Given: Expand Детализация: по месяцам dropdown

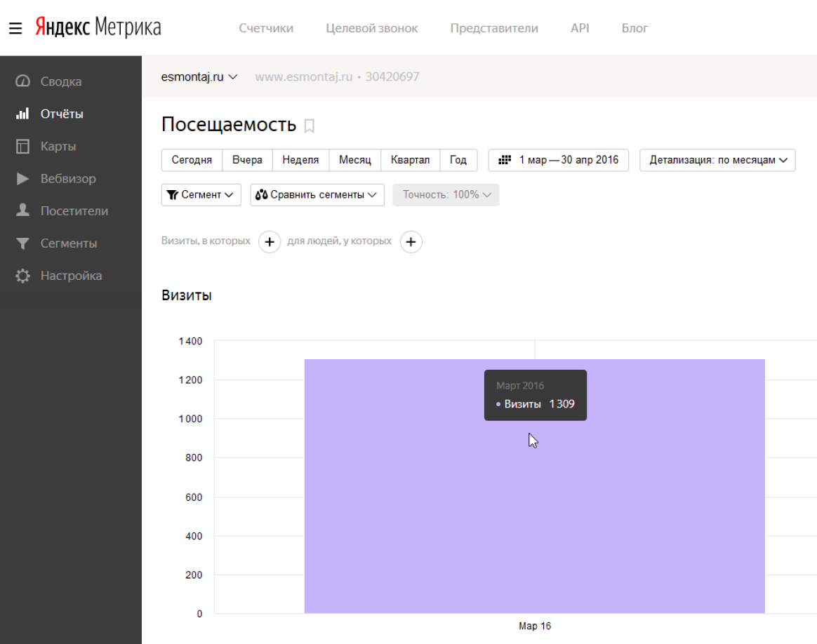Looking at the screenshot, I should [x=717, y=160].
